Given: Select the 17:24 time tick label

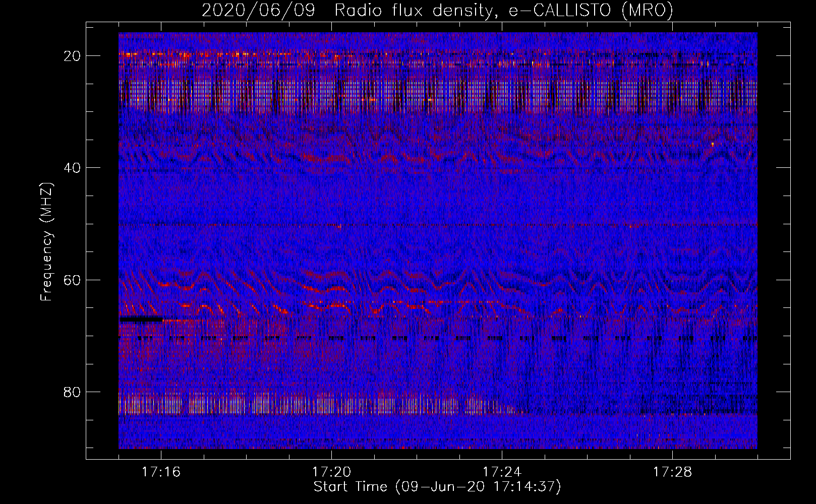Looking at the screenshot, I should (502, 472).
